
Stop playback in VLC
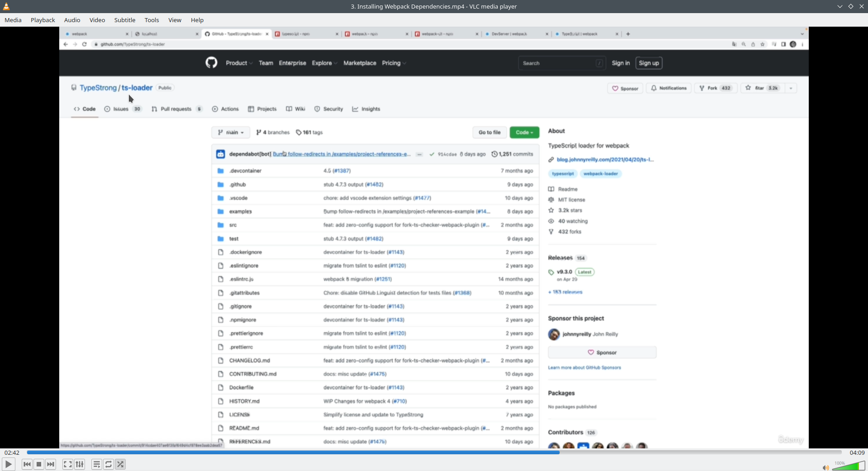[39, 464]
